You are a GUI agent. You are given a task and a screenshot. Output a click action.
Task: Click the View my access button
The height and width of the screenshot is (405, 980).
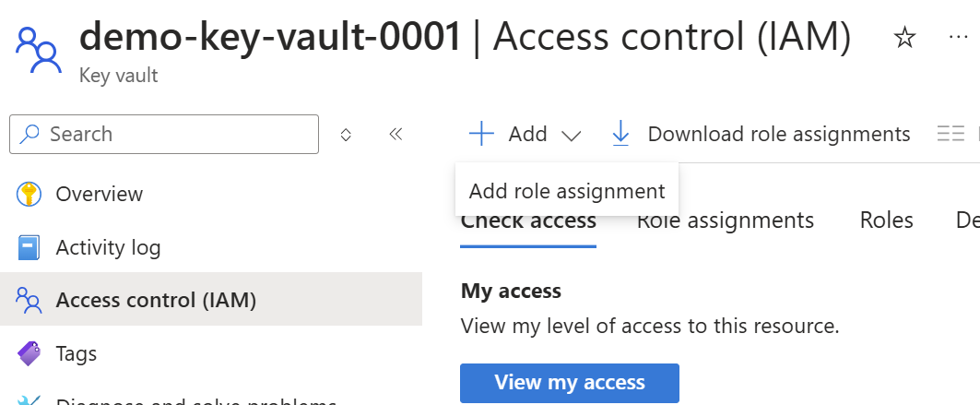pyautogui.click(x=570, y=383)
